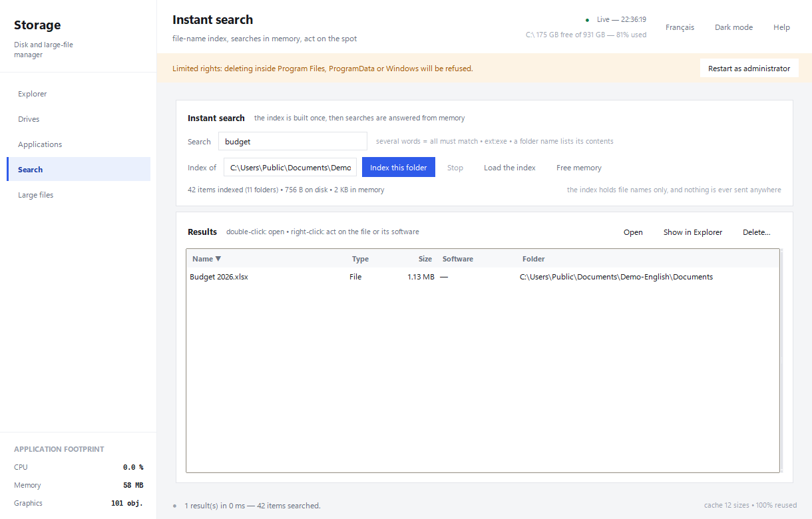Image resolution: width=812 pixels, height=519 pixels.
Task: Click the Delete... button
Action: coord(757,232)
